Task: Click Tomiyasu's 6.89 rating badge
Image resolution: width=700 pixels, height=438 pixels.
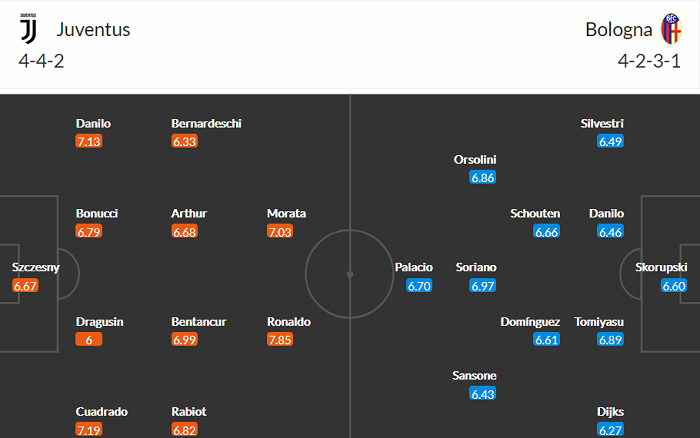Action: pyautogui.click(x=611, y=340)
